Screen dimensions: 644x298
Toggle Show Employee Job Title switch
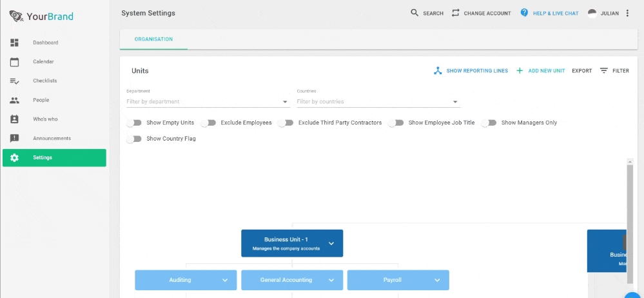[x=396, y=123]
